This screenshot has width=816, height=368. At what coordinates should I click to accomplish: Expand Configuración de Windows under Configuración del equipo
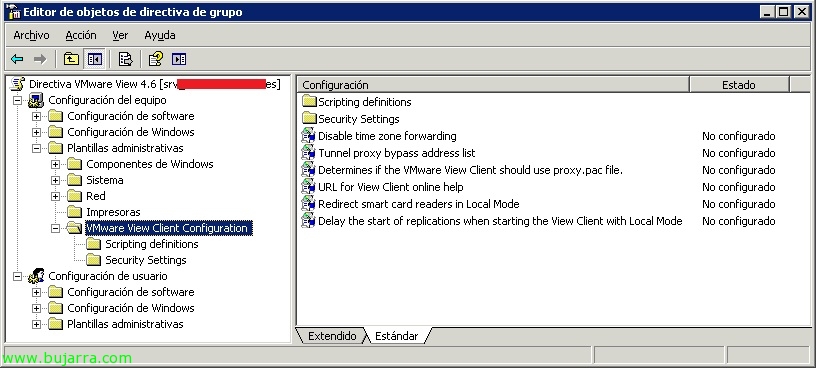coord(36,132)
